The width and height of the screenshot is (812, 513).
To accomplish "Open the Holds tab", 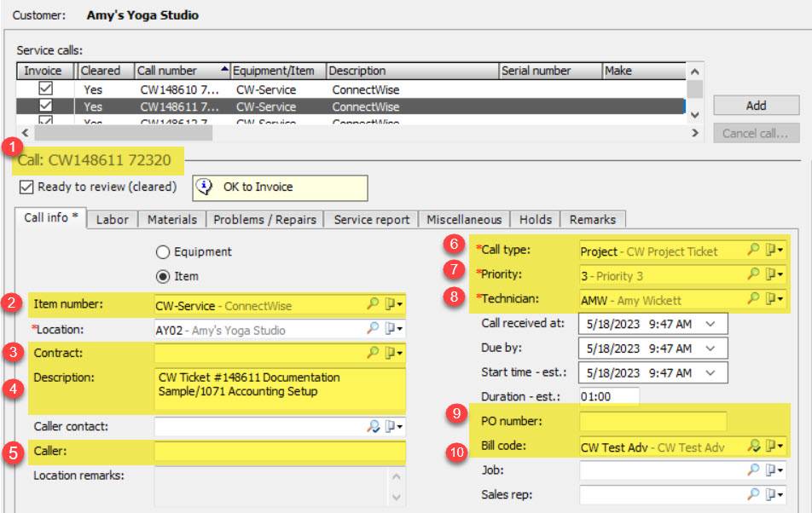I will click(x=536, y=220).
